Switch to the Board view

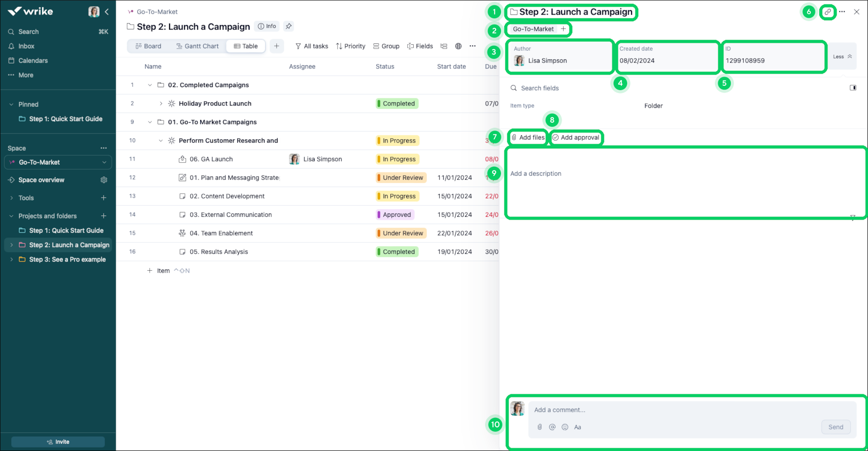pos(148,46)
